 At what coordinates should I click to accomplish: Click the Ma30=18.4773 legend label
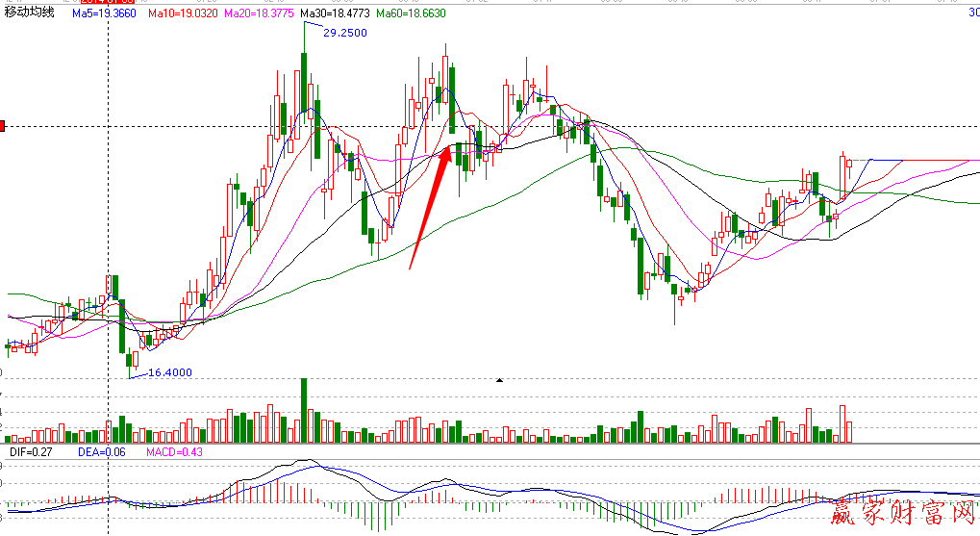[x=336, y=13]
